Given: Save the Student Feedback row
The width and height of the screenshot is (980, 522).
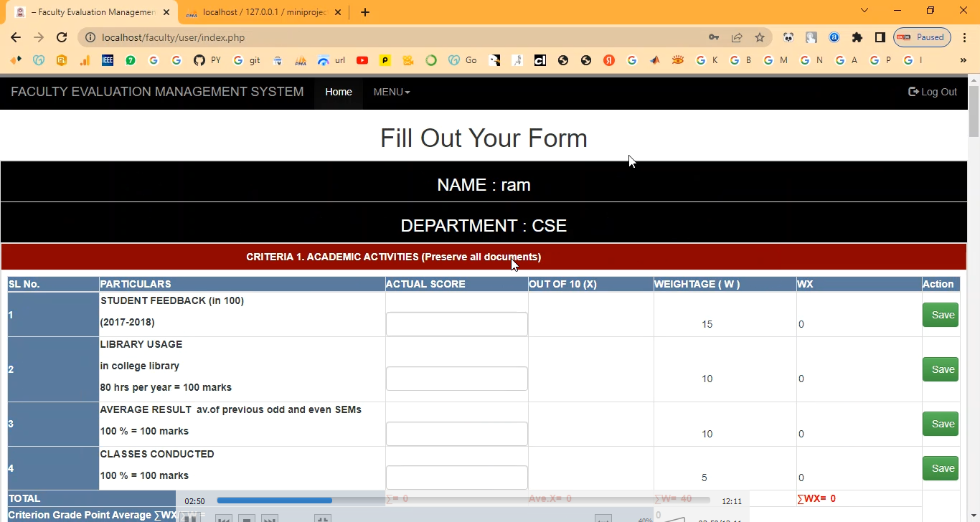Looking at the screenshot, I should click(941, 315).
